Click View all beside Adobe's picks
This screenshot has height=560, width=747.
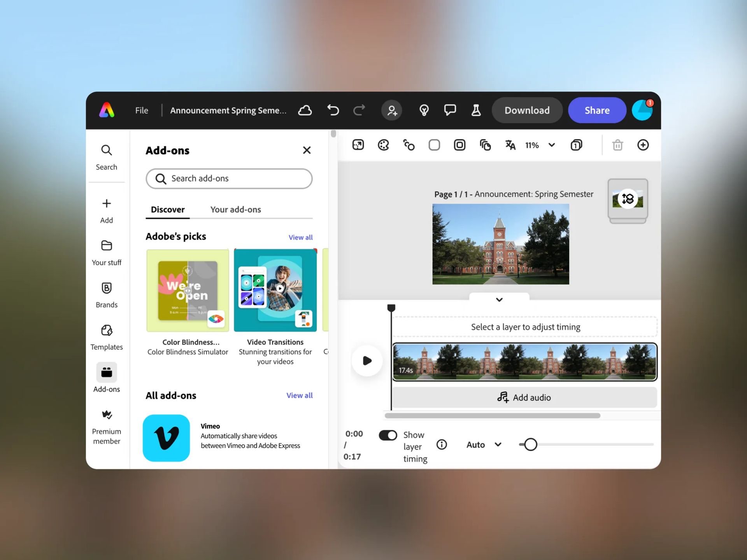pyautogui.click(x=300, y=237)
